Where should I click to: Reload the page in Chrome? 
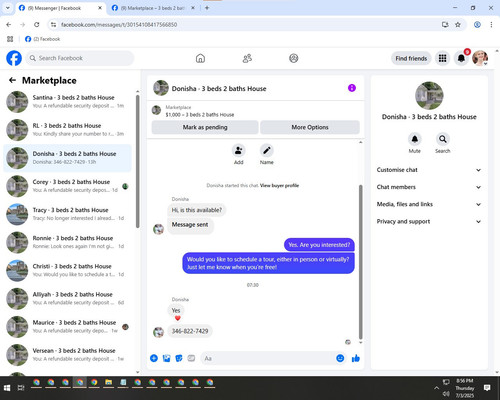click(37, 25)
